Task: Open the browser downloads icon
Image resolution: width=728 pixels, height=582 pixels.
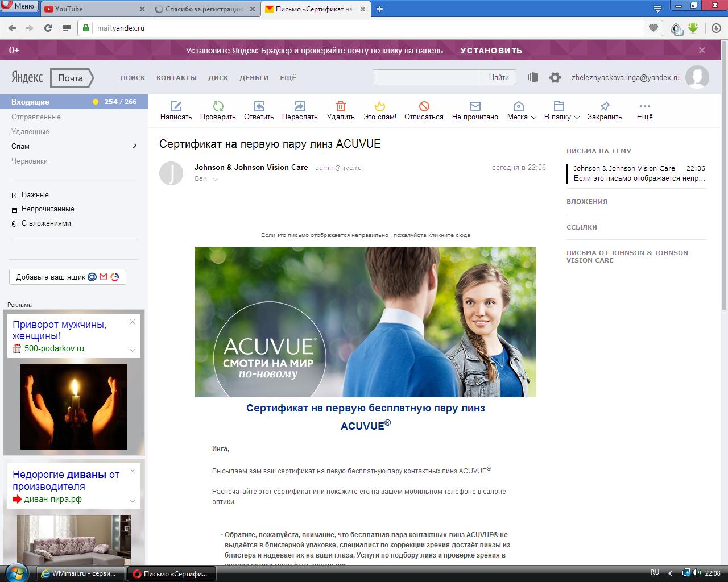Action: (x=717, y=28)
